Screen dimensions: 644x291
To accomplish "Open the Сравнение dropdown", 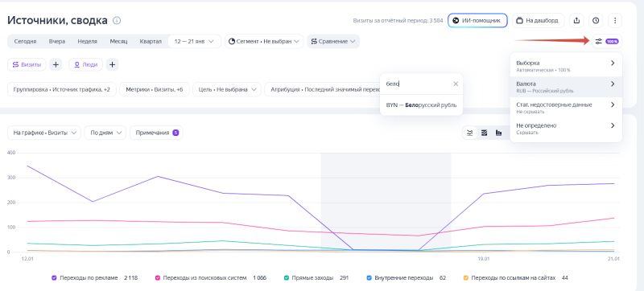I will 333,41.
